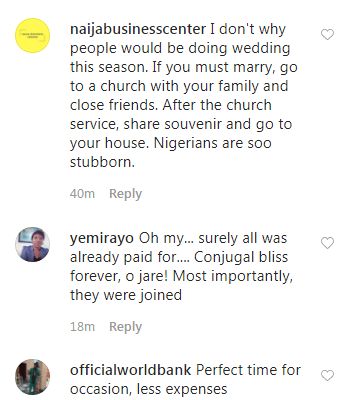Go to the yemirayo username link
This screenshot has width=361, height=400.
tap(102, 239)
